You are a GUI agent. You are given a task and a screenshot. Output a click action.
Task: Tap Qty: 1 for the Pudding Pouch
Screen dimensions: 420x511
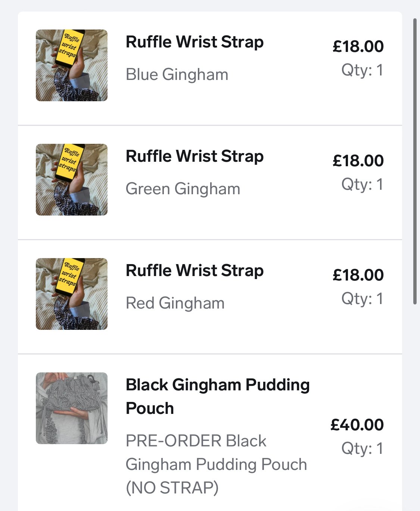click(x=362, y=449)
